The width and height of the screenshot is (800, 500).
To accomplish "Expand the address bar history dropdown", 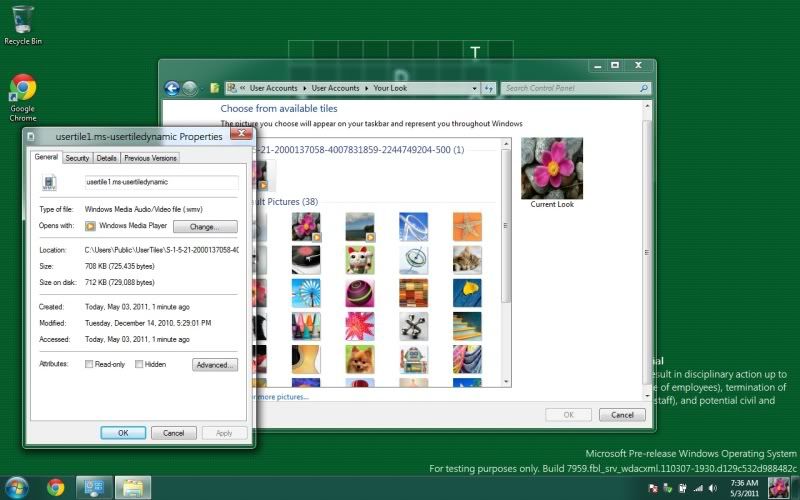I will pos(476,88).
